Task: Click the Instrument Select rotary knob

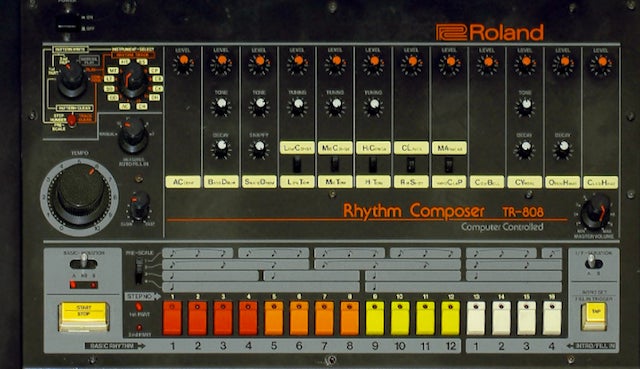Action: pos(133,80)
